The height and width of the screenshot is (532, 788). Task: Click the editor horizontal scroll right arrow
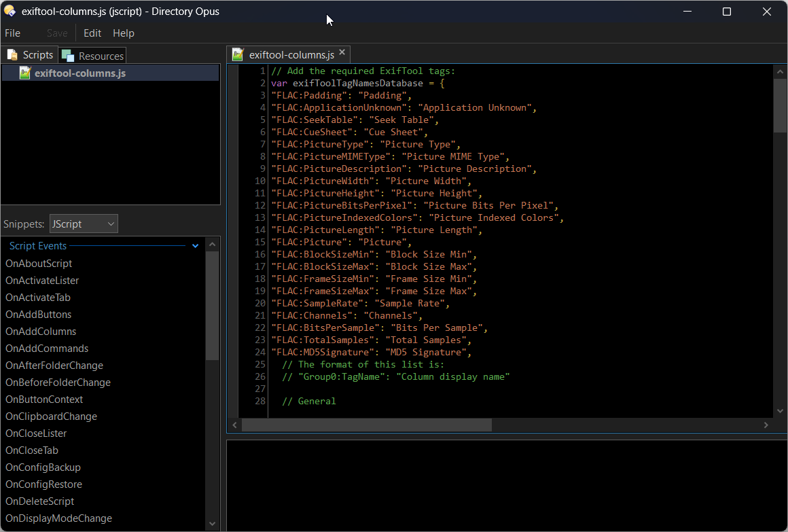[766, 425]
